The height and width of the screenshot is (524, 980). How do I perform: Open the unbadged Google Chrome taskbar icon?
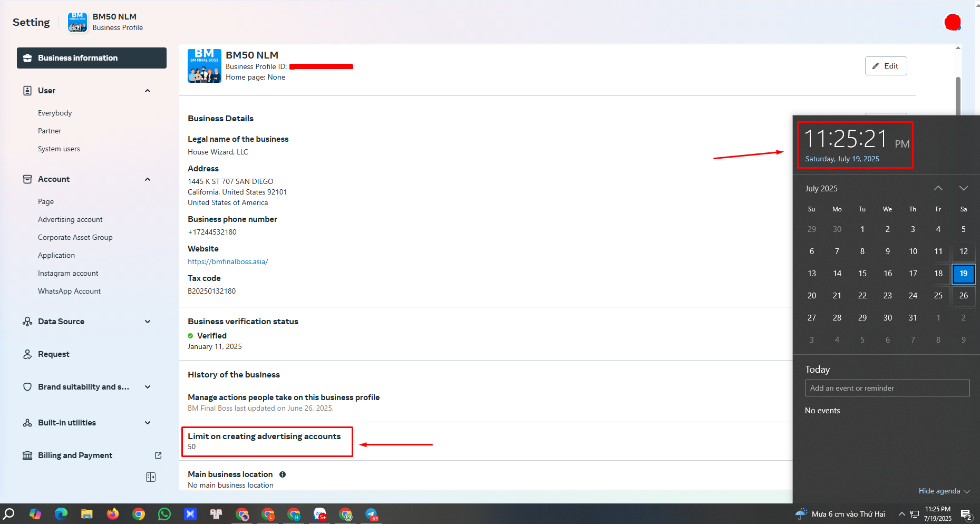point(139,514)
